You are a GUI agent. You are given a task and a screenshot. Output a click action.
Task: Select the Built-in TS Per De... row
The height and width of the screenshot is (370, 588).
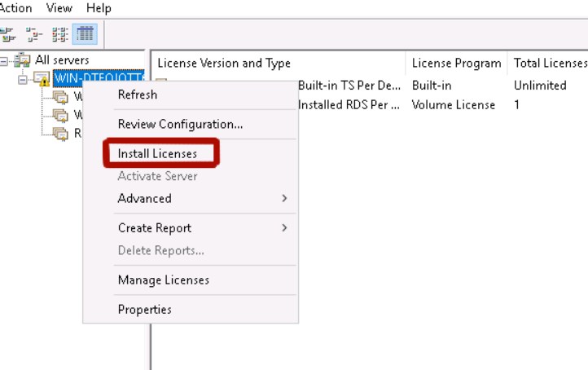tap(349, 86)
